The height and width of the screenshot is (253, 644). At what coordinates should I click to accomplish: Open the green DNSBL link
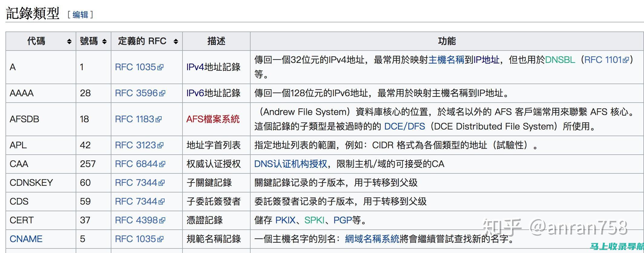point(560,60)
